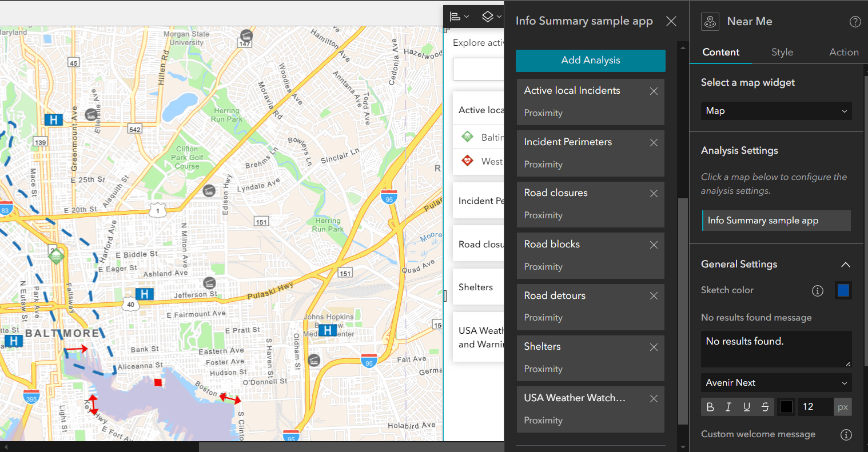Click the red square marker in harbor
This screenshot has width=868, height=452.
pyautogui.click(x=158, y=382)
